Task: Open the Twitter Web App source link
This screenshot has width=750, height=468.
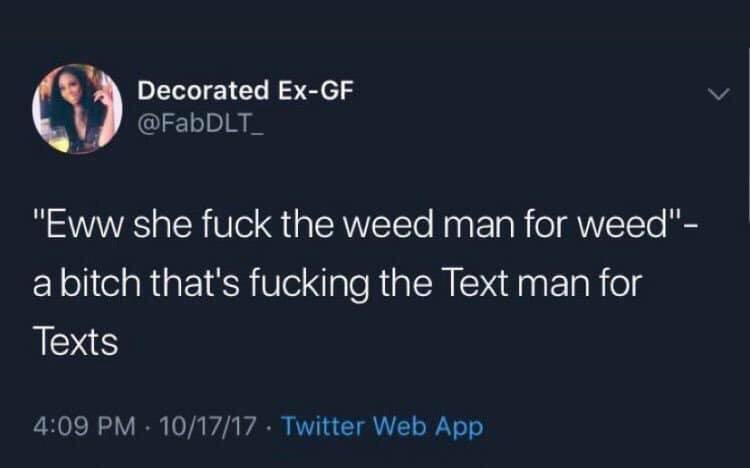Action: 382,426
